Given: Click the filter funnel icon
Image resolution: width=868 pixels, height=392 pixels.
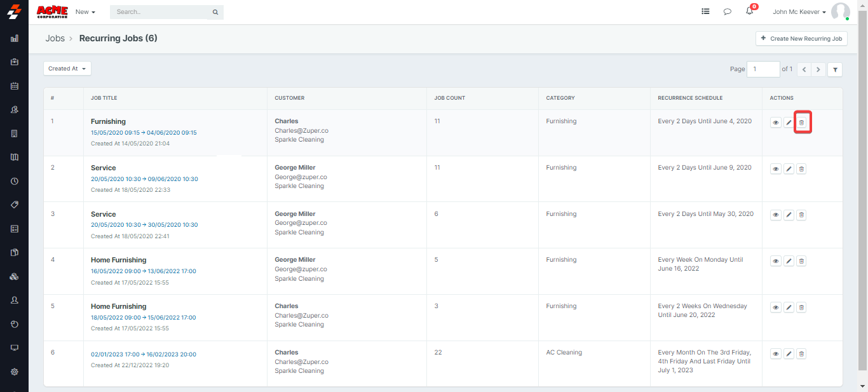Looking at the screenshot, I should point(836,69).
